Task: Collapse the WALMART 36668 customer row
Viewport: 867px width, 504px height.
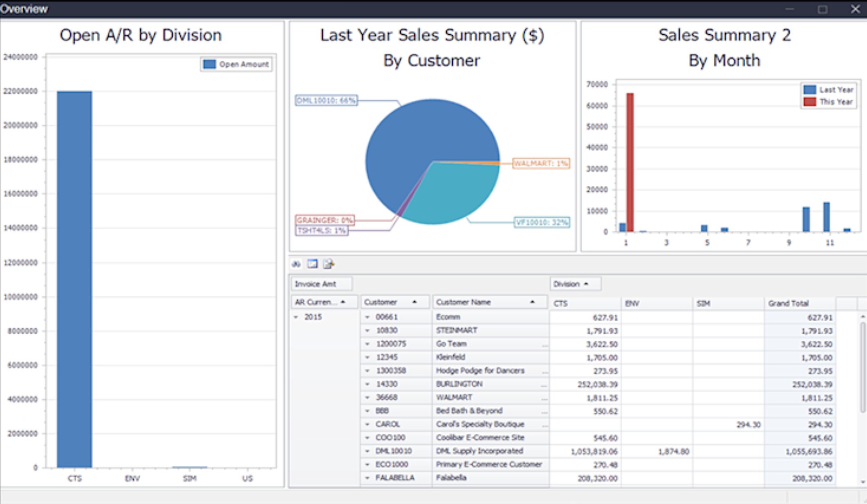Action: [367, 397]
